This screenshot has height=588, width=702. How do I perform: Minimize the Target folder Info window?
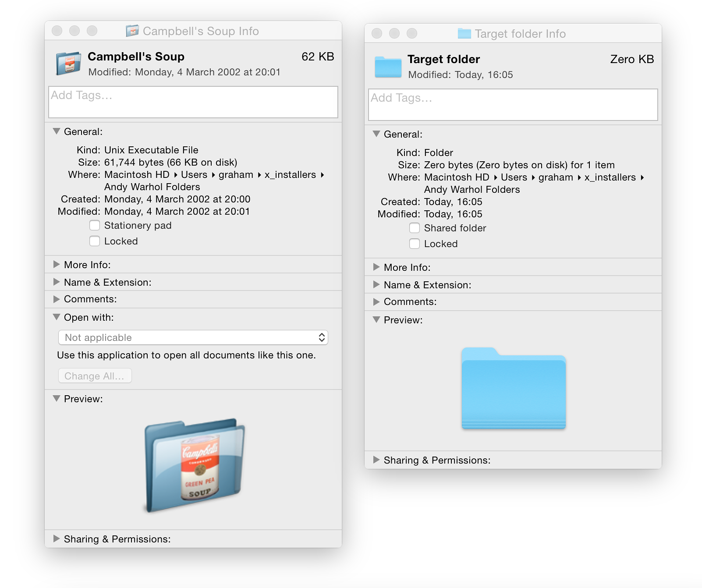coord(394,33)
